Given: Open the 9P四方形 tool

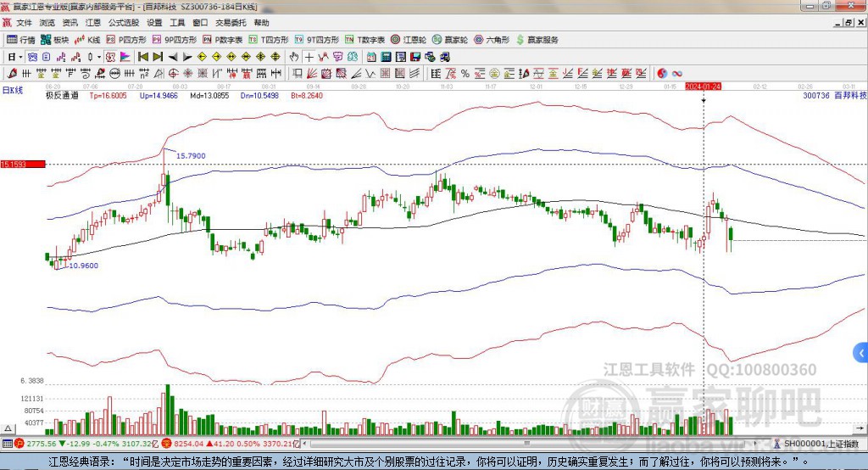Looking at the screenshot, I should click(175, 40).
